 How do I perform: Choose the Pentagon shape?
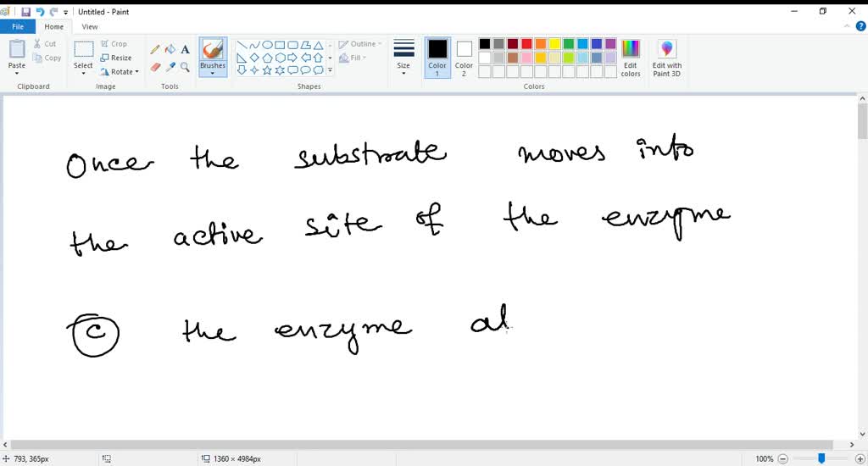(267, 58)
